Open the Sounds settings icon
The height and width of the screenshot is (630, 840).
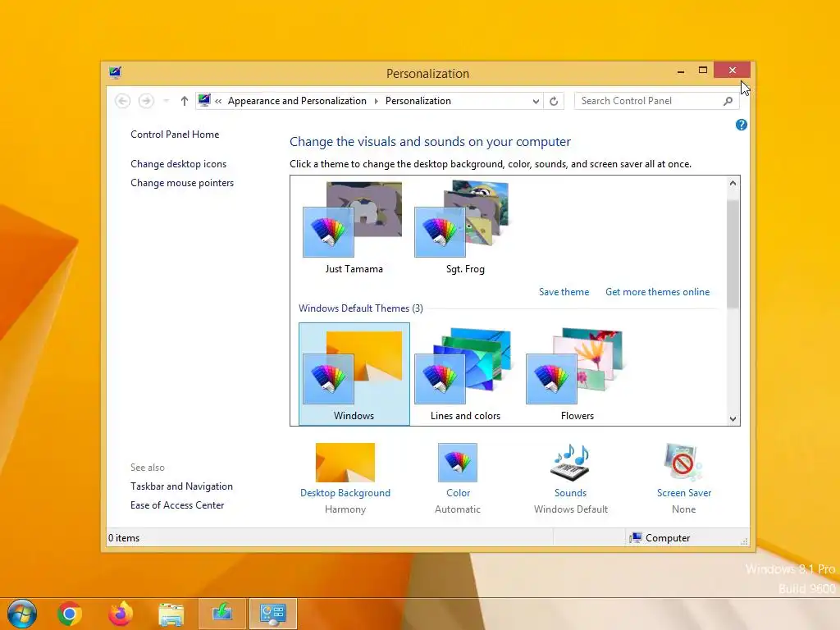(x=571, y=463)
